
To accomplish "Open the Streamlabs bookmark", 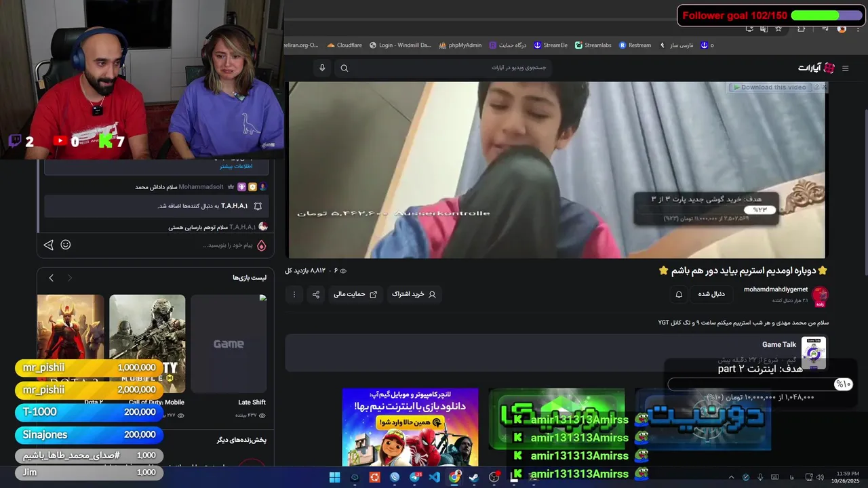I will click(x=593, y=45).
